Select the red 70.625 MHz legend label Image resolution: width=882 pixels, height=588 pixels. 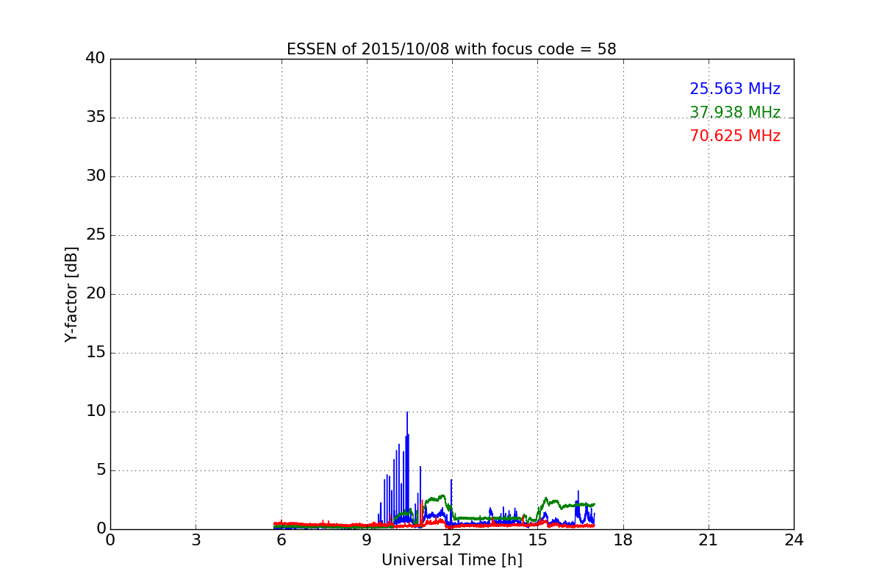[735, 136]
